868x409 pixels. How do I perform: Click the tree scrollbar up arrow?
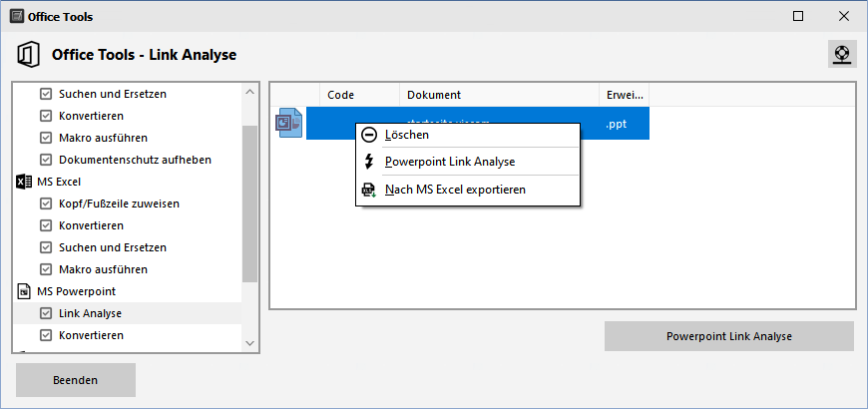coord(249,92)
